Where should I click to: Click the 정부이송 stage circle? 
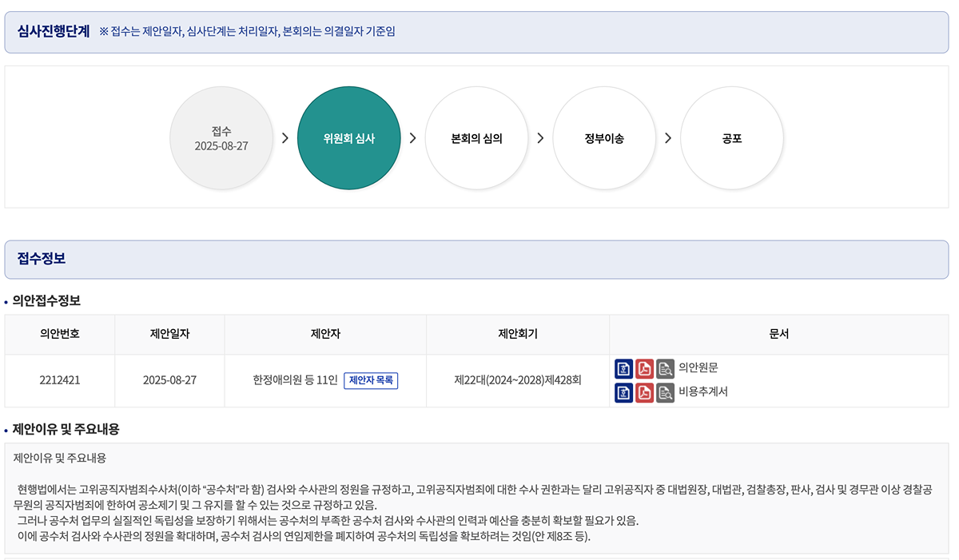pos(604,138)
